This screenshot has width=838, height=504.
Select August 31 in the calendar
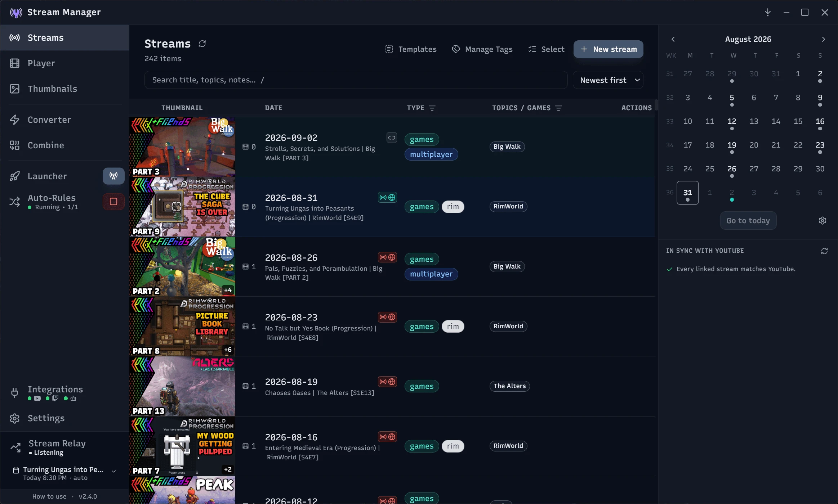(687, 193)
